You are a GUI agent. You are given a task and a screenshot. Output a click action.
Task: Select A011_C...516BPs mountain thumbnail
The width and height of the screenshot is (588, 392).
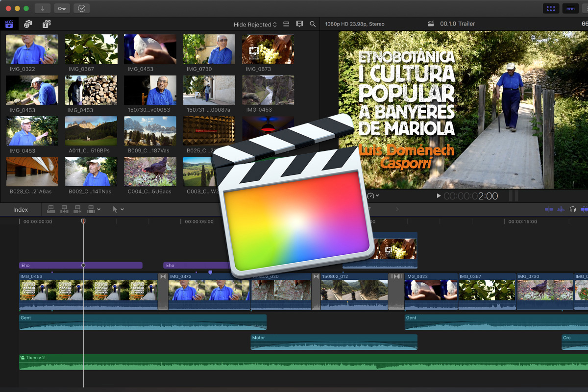(91, 131)
